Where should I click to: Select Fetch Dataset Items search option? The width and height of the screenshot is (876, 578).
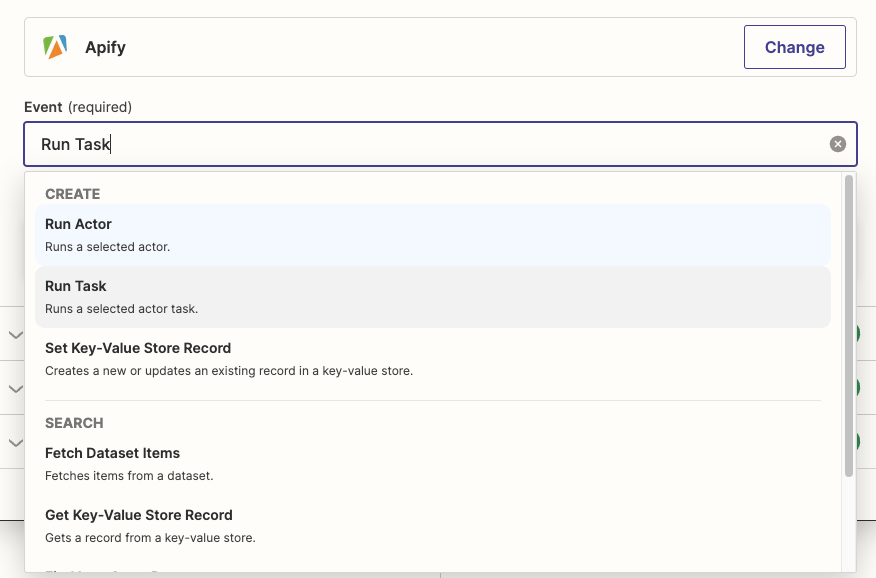point(433,464)
